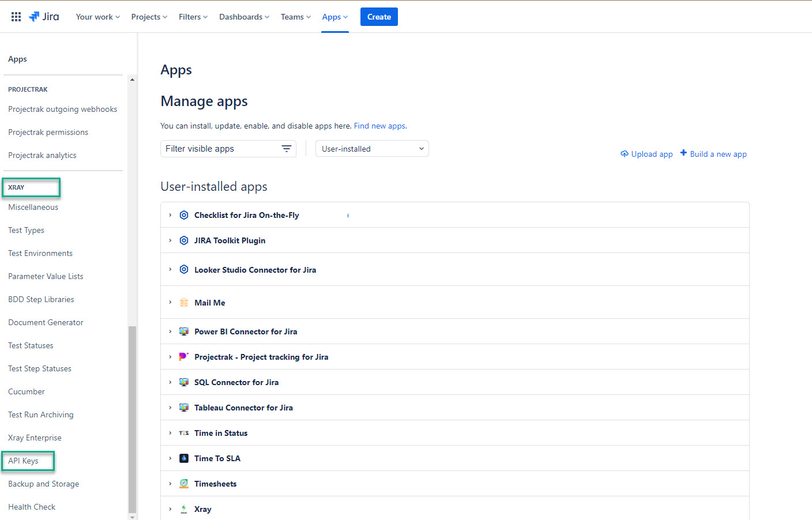Image resolution: width=812 pixels, height=520 pixels.
Task: Click the Projectrak app icon
Action: pos(184,357)
